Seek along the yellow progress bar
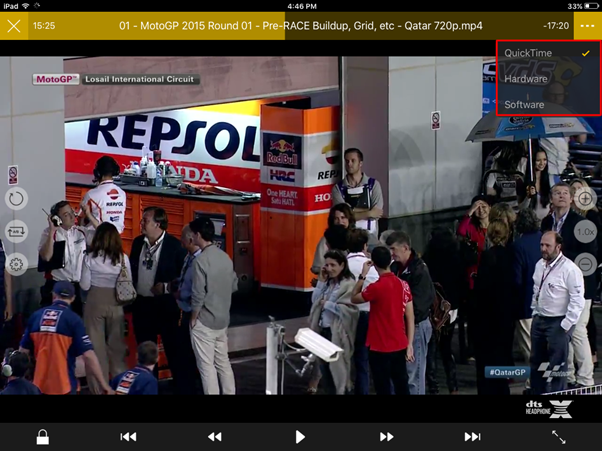Image resolution: width=602 pixels, height=451 pixels. [301, 26]
